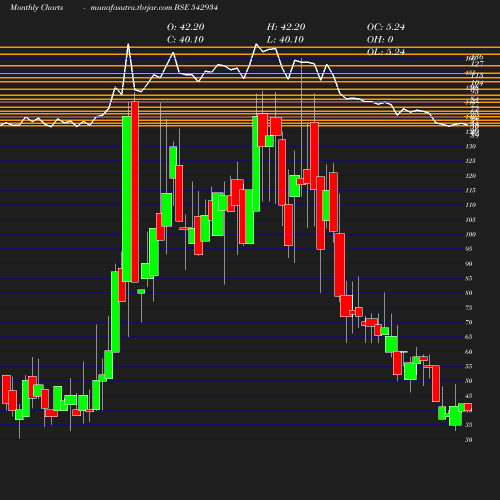Click the 75 price axis label

[x=469, y=308]
